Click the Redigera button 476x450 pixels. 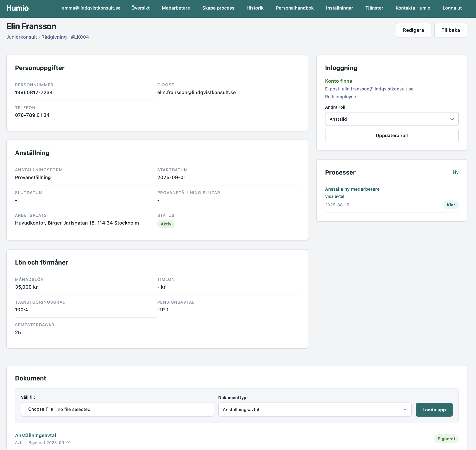pyautogui.click(x=413, y=30)
